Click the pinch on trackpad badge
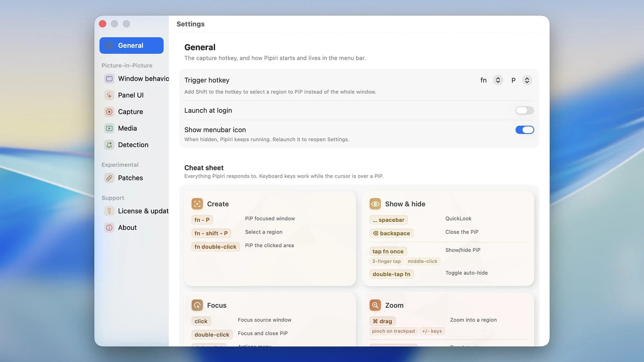644x362 pixels. [x=393, y=331]
